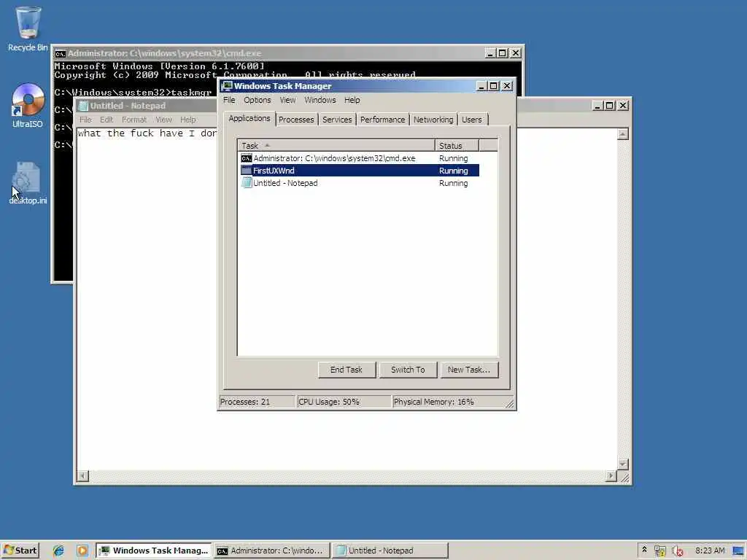
Task: Open the Recycle Bin desktop icon
Action: pos(28,28)
